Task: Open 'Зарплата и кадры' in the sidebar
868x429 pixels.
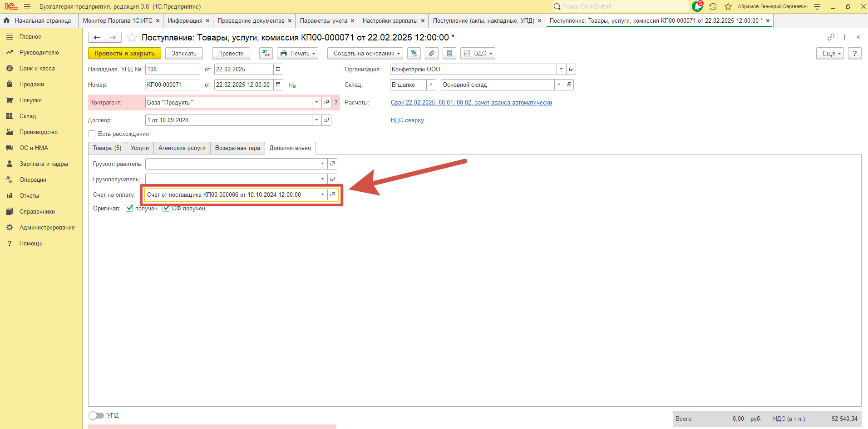Action: point(44,164)
